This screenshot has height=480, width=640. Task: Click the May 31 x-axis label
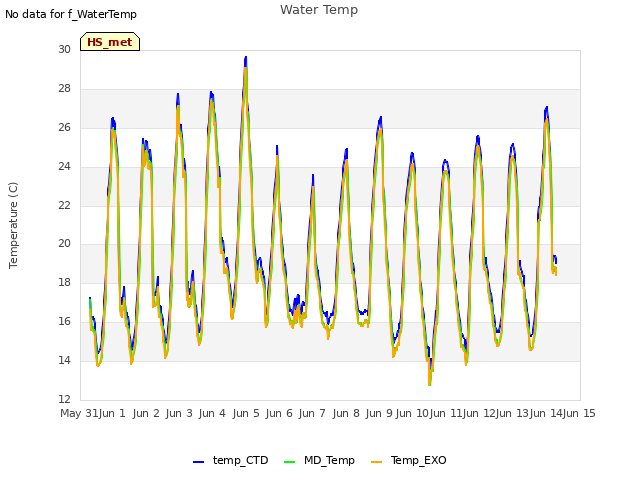[x=79, y=413]
